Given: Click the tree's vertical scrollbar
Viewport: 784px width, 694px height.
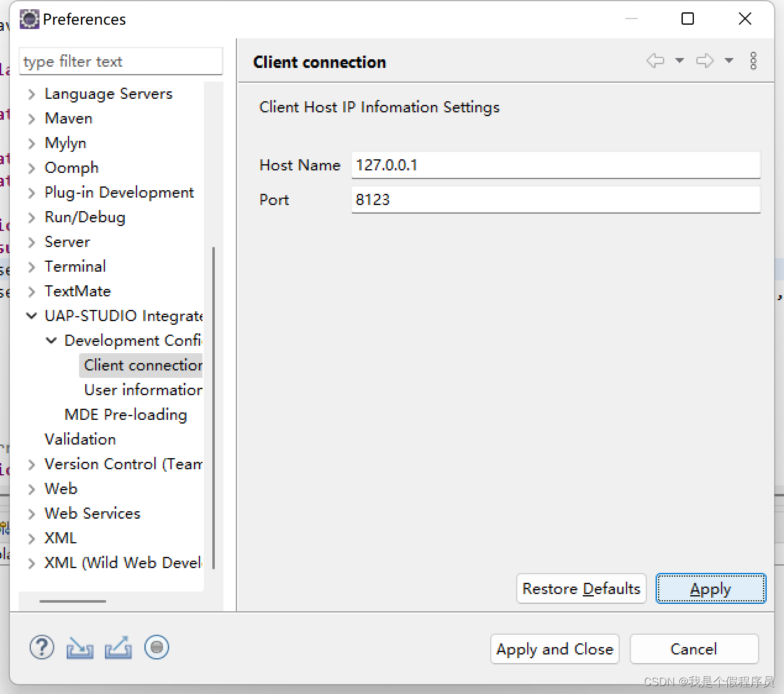Looking at the screenshot, I should (x=214, y=408).
